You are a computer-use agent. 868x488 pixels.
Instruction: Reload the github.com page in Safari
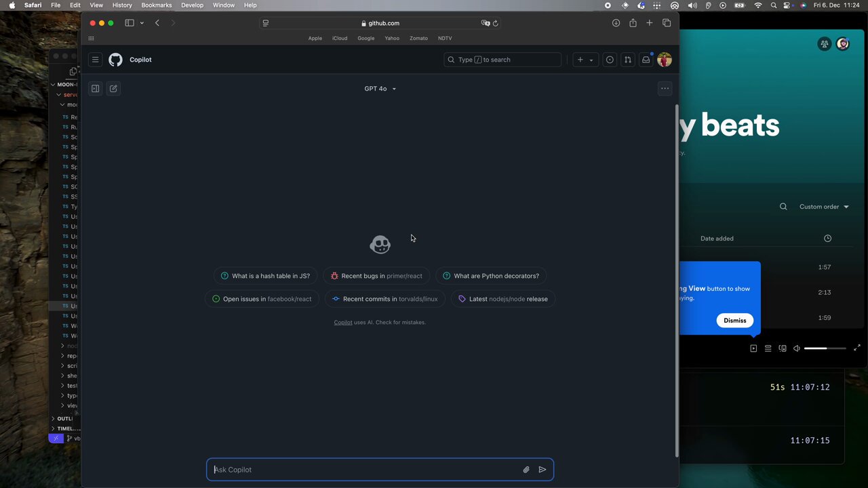pos(496,23)
